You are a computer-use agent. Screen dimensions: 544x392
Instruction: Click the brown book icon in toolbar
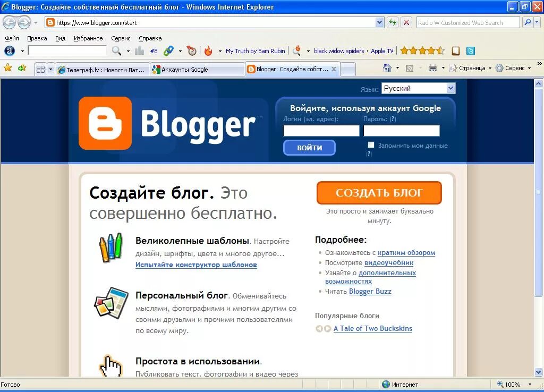[455, 51]
